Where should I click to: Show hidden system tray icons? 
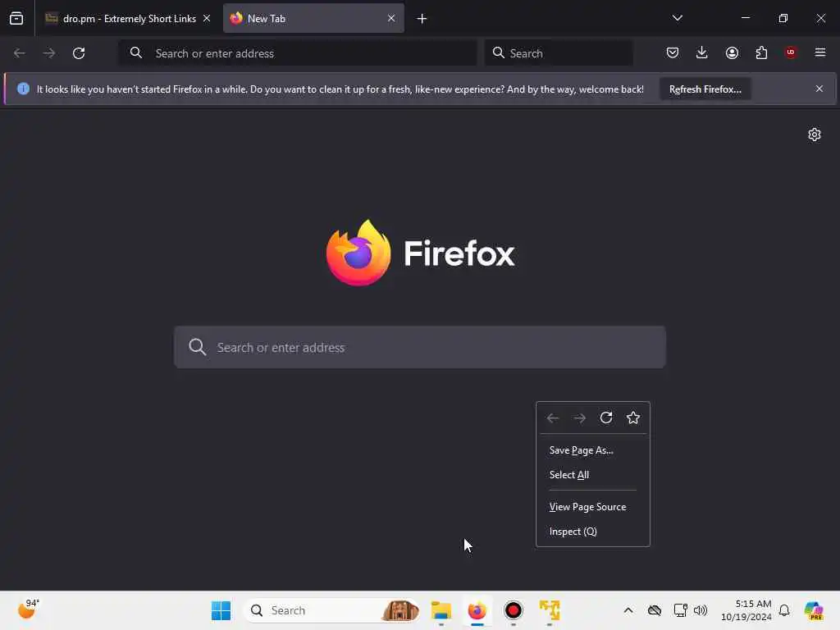(628, 610)
